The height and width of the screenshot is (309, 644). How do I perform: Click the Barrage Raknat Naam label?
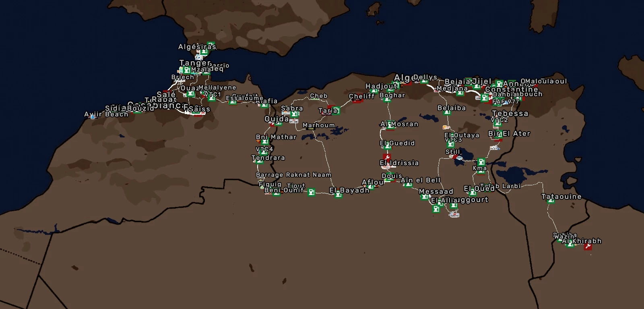293,175
